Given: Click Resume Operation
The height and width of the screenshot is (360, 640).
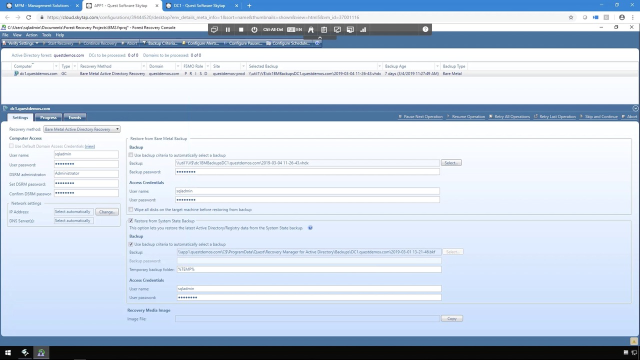Looking at the screenshot, I should (466, 117).
